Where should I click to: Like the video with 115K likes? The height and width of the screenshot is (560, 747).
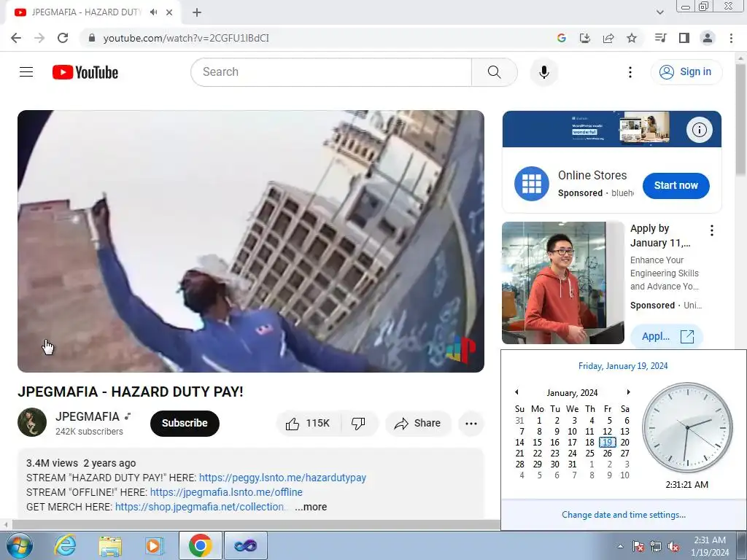tap(309, 424)
